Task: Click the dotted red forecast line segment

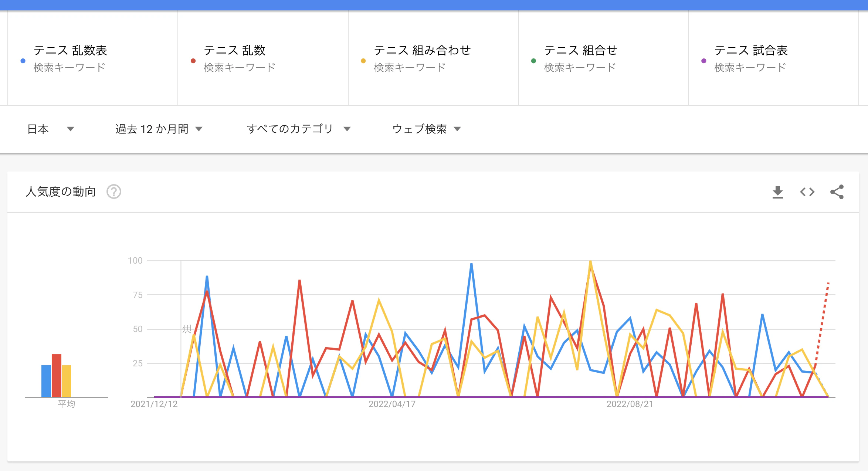Action: (822, 324)
